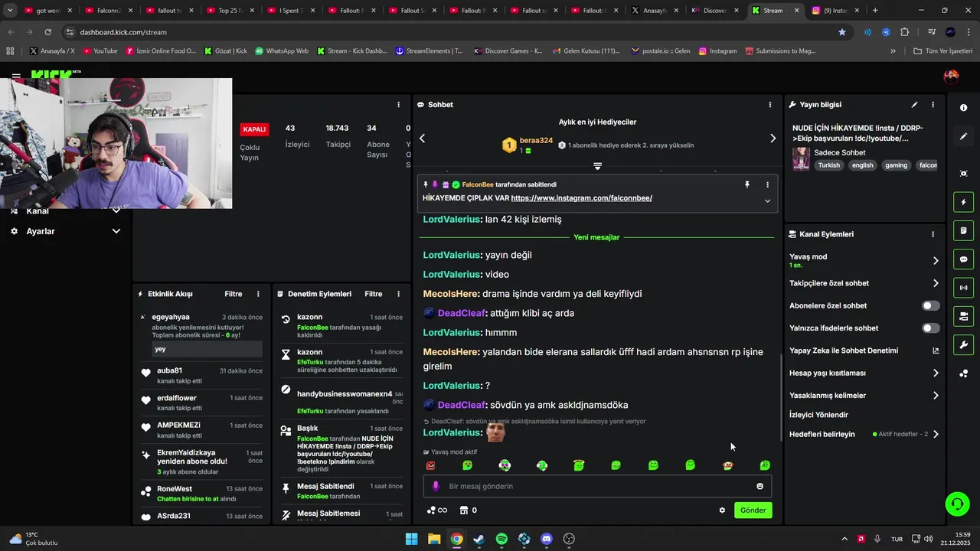The image size is (980, 551).
Task: Expand the pinned message with down chevron
Action: [x=767, y=201]
